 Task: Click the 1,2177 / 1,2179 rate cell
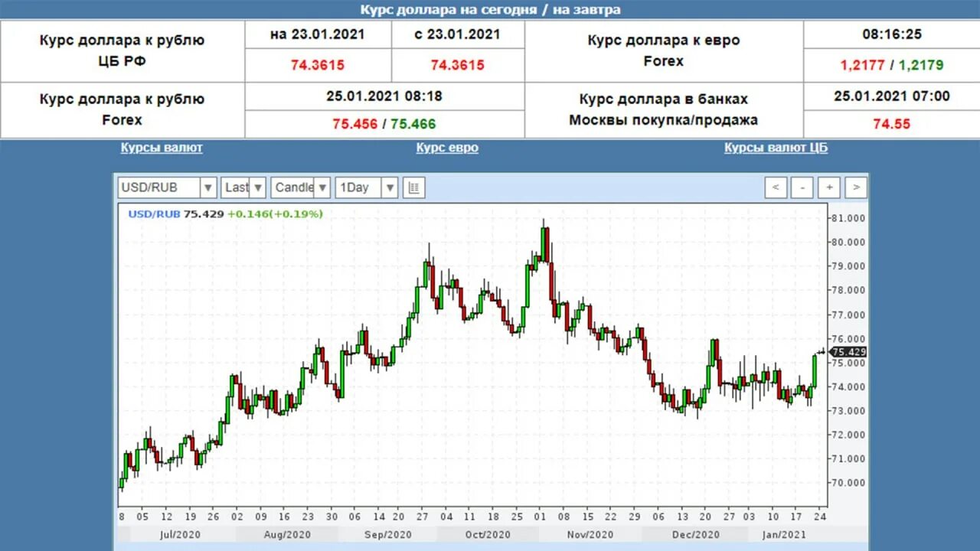click(x=891, y=65)
